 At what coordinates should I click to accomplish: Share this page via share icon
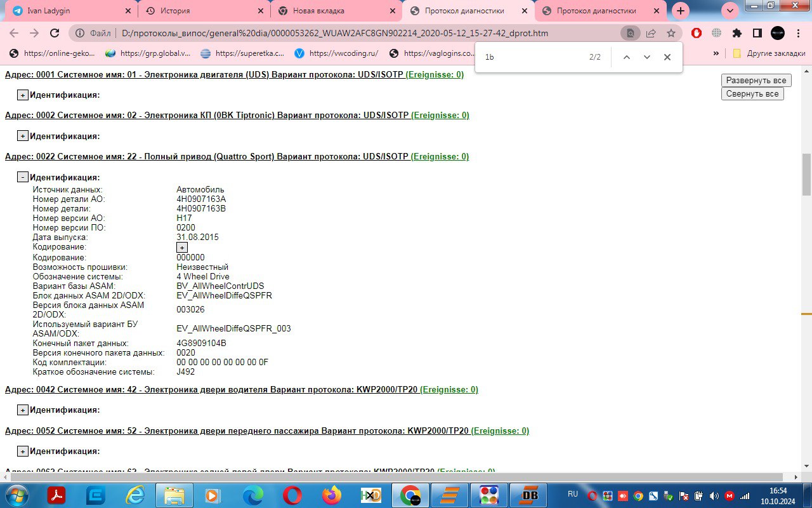[x=651, y=33]
